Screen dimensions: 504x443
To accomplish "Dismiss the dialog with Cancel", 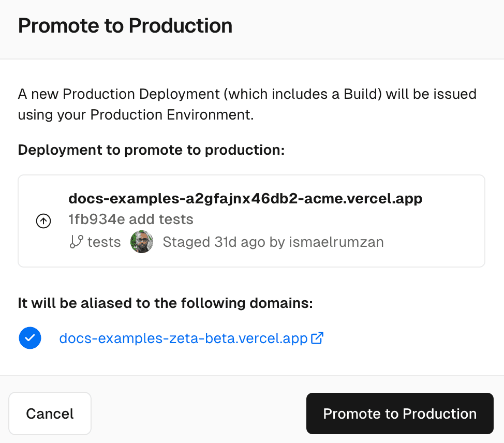I will click(x=50, y=414).
